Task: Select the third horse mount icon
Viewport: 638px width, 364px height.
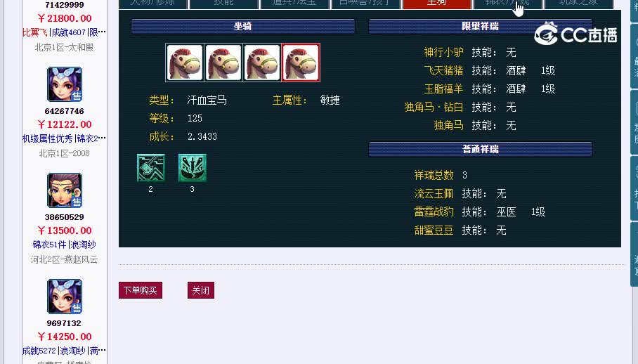Action: (262, 63)
